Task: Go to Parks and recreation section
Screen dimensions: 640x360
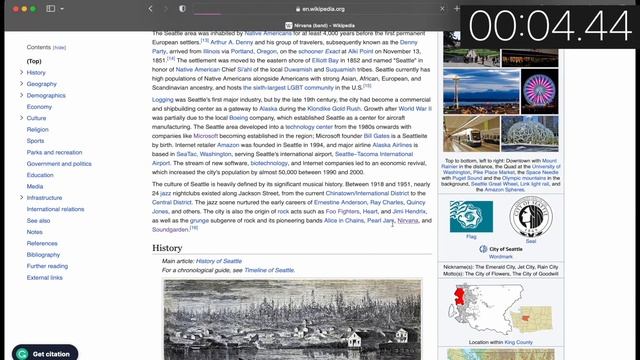Action: pyautogui.click(x=54, y=152)
